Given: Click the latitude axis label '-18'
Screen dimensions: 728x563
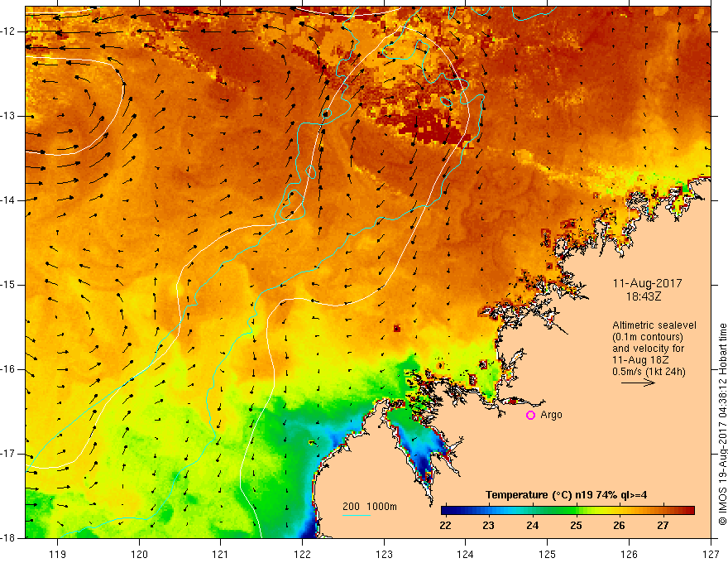Looking at the screenshot, I should click(x=9, y=538).
